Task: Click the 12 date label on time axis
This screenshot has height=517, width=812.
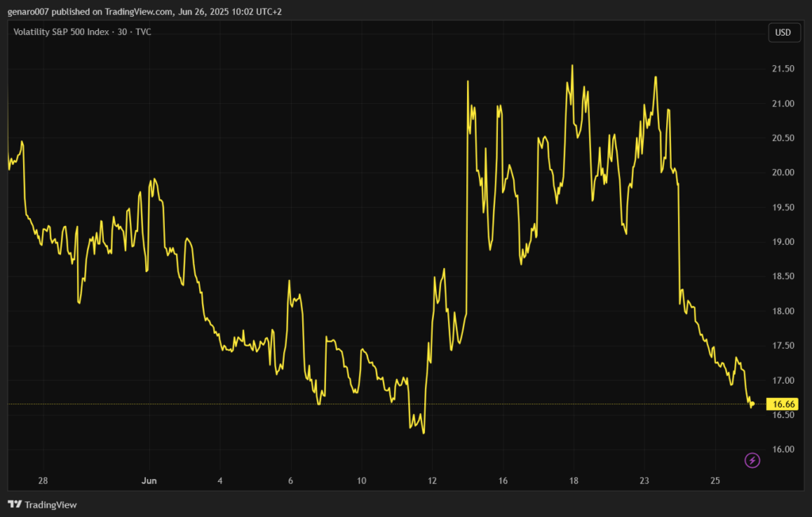Action: point(432,481)
